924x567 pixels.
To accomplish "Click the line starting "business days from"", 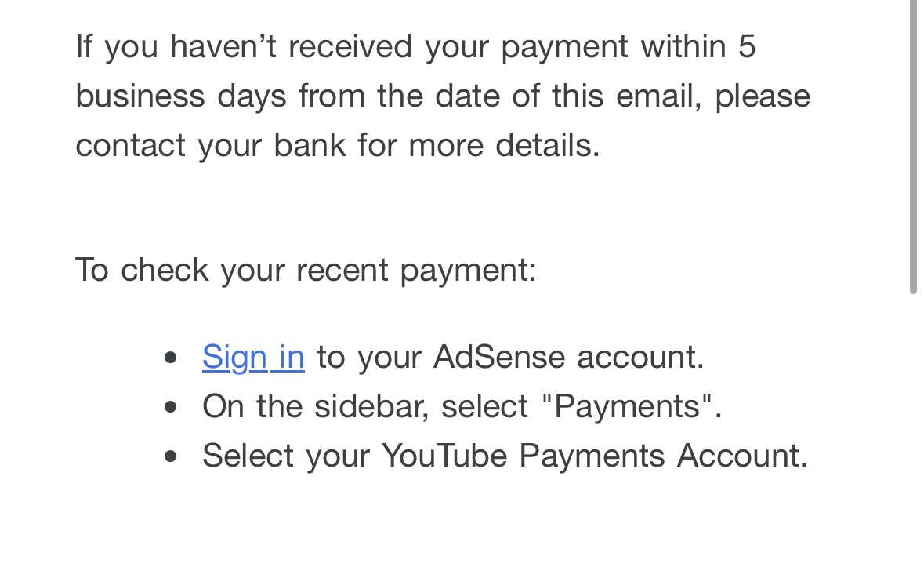I will [x=443, y=96].
